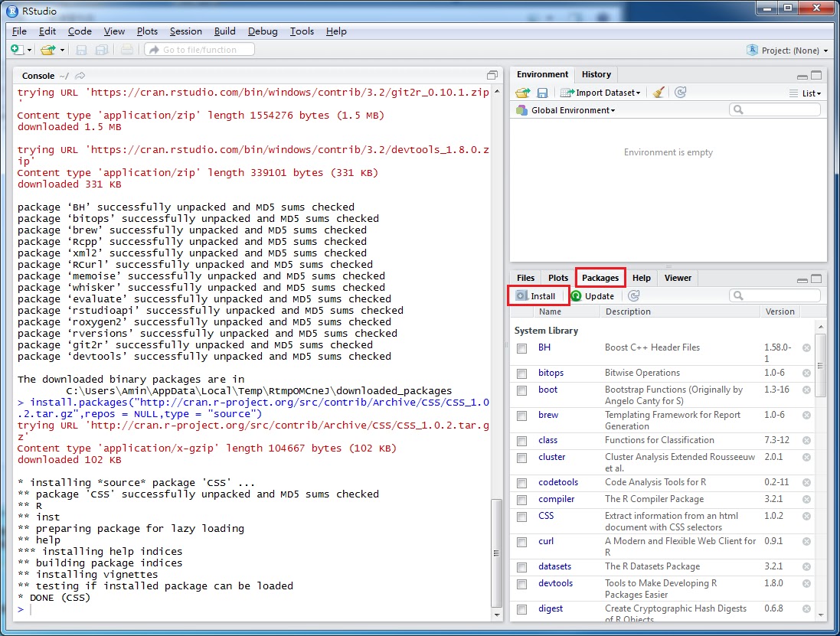
Task: Click the Save workspace icon in Environment
Action: (x=542, y=93)
